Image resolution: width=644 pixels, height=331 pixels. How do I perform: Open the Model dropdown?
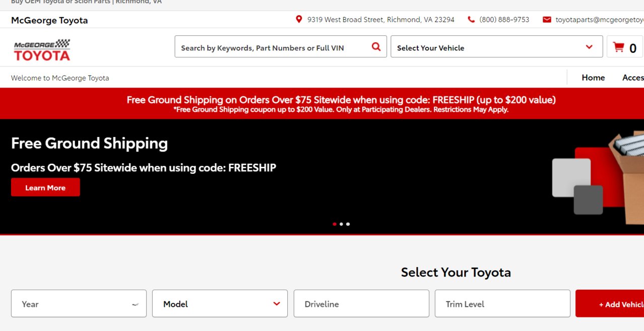tap(220, 303)
